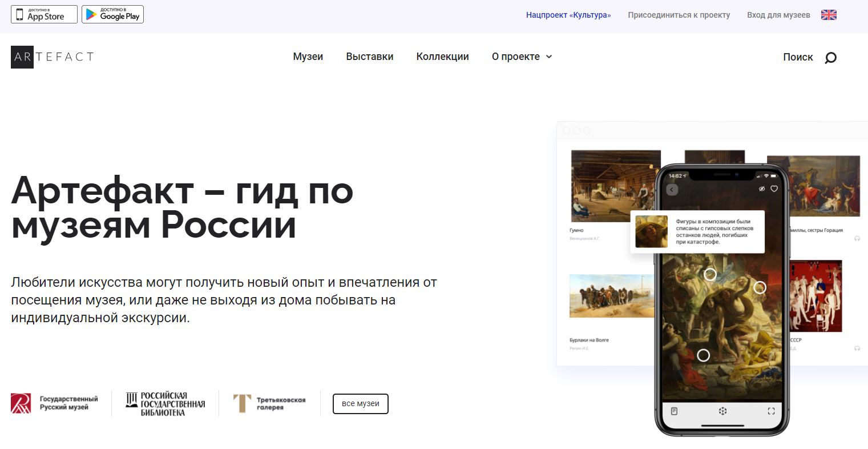Click the Бурлаки на Волге title text
The image size is (868, 449).
[x=589, y=340]
